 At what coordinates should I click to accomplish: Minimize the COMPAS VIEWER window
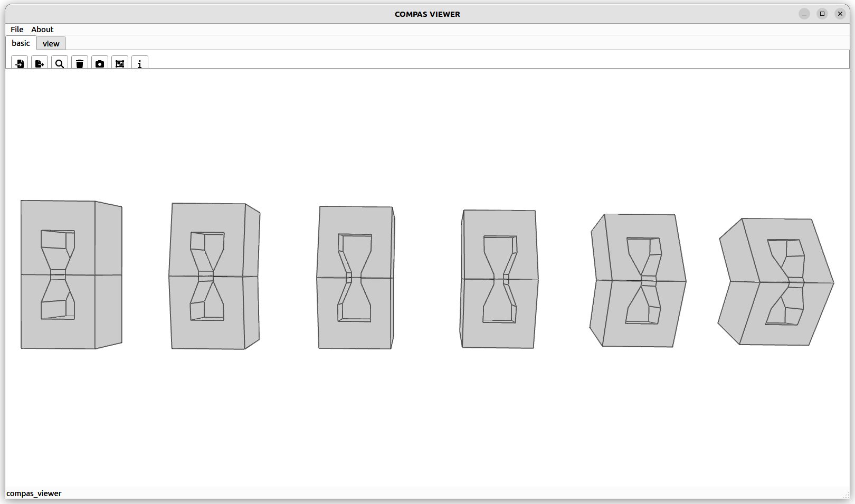click(x=804, y=14)
